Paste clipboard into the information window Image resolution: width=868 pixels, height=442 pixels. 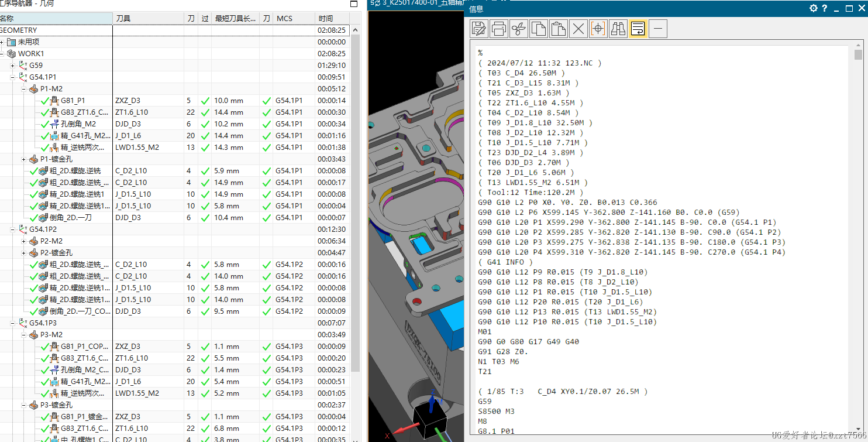[x=559, y=28]
